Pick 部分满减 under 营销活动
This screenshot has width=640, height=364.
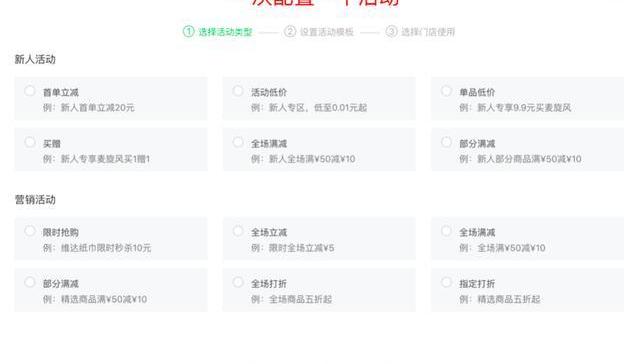pyautogui.click(x=30, y=282)
